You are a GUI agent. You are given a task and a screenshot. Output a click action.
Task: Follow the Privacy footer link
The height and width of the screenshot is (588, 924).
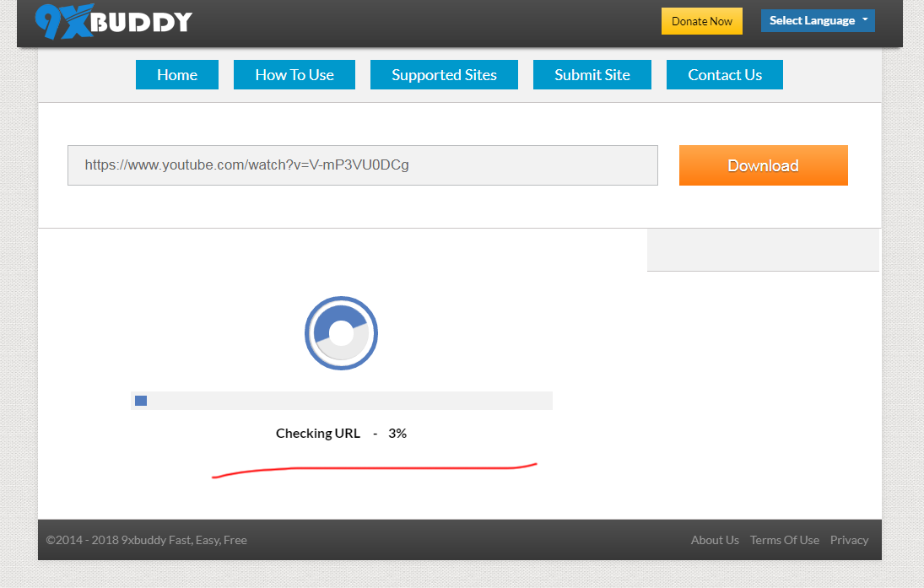(849, 540)
